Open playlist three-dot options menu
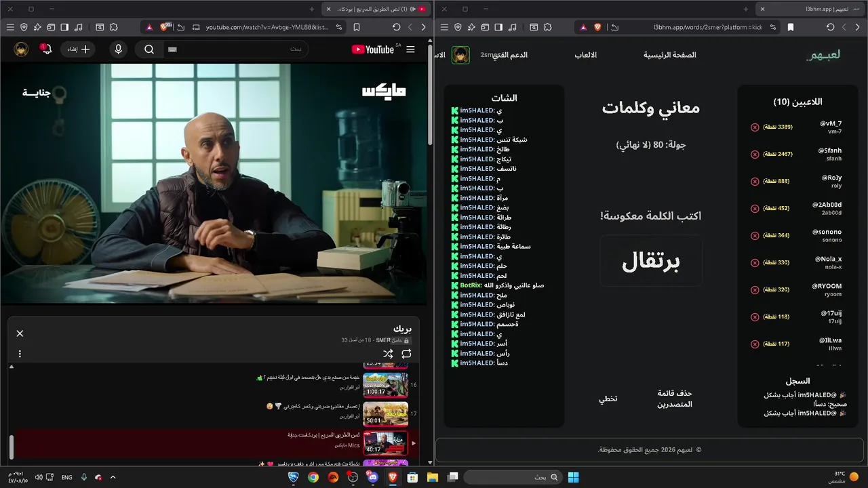Image resolution: width=868 pixels, height=488 pixels. coord(20,354)
